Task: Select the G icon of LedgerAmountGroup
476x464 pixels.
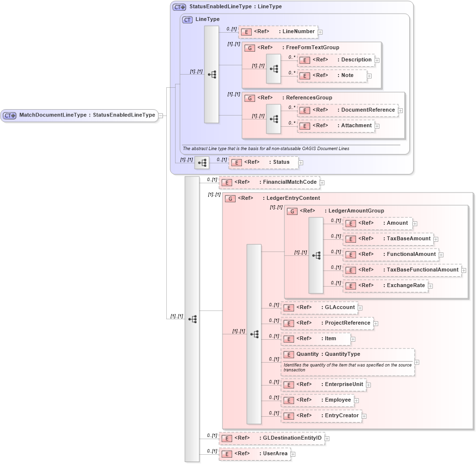Action: (292, 211)
